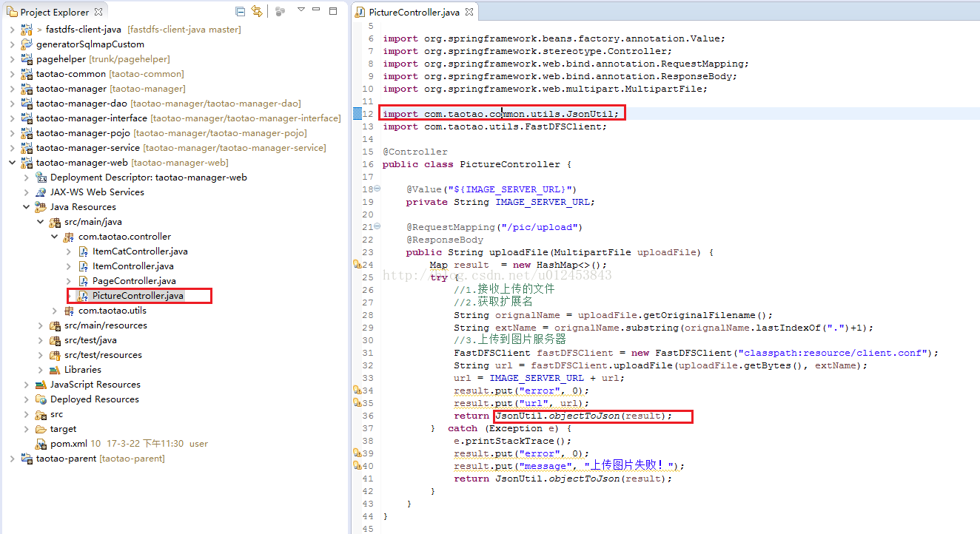Click the Deployed Resources icon
The height and width of the screenshot is (534, 980).
tap(41, 399)
